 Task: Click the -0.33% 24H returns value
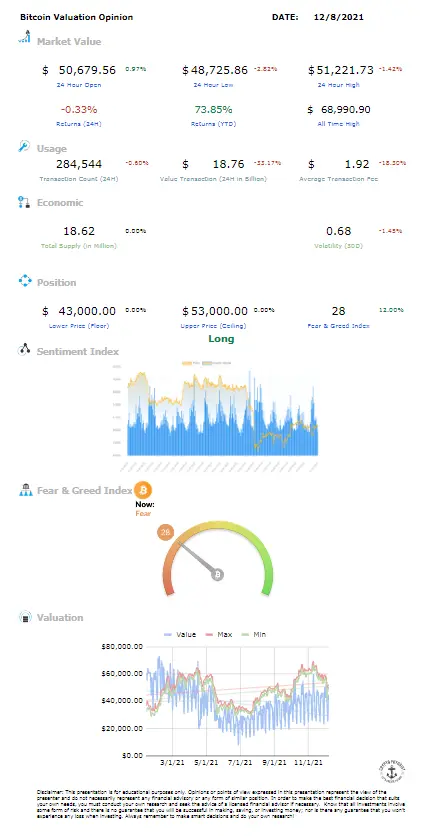(79, 110)
